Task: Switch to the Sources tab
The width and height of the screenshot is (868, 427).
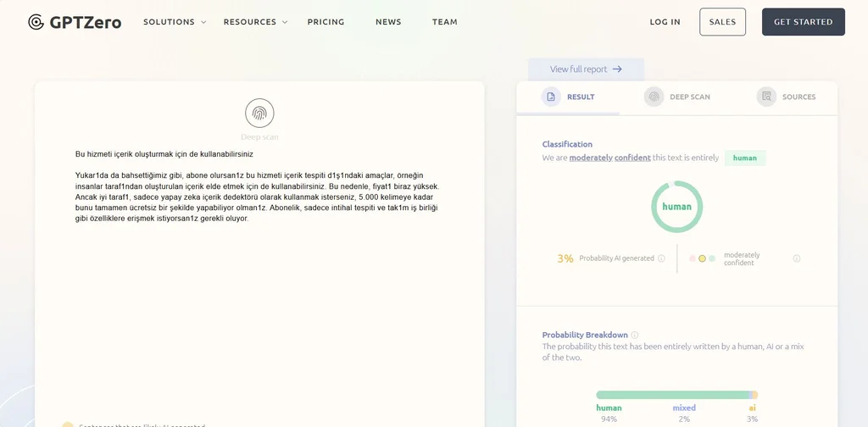Action: (786, 97)
